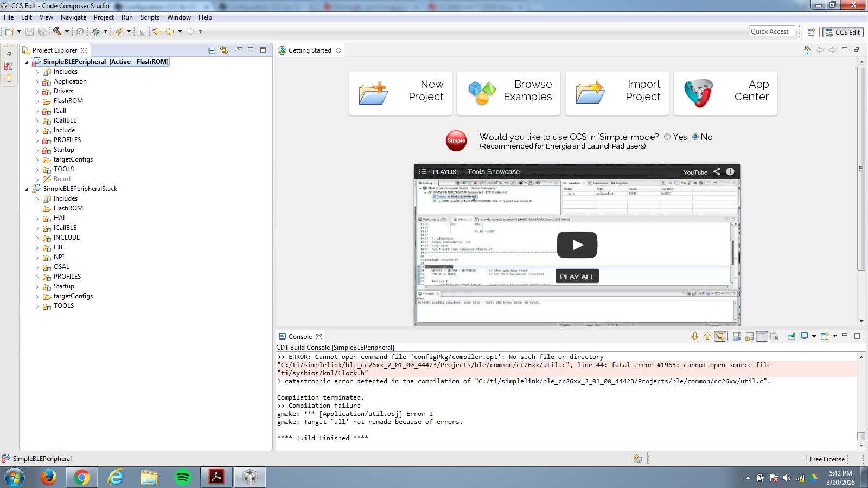The image size is (868, 488).
Task: Expand the Application folder
Action: (37, 82)
